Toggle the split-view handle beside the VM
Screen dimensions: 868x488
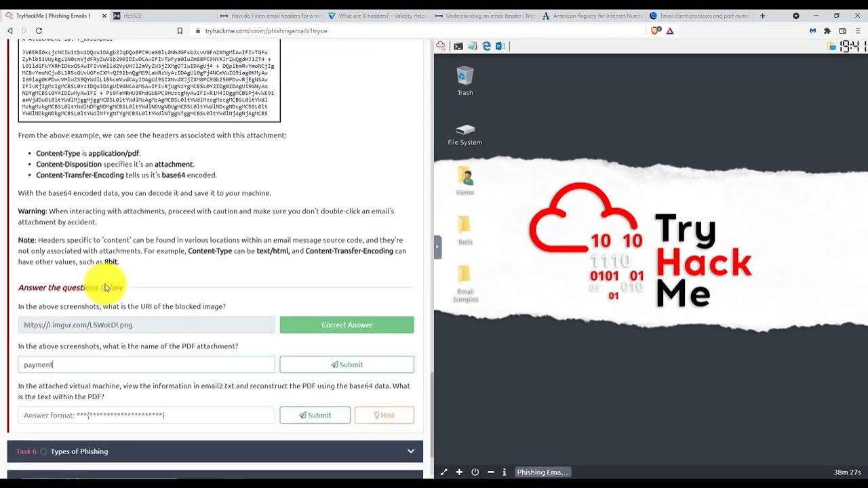coord(437,247)
